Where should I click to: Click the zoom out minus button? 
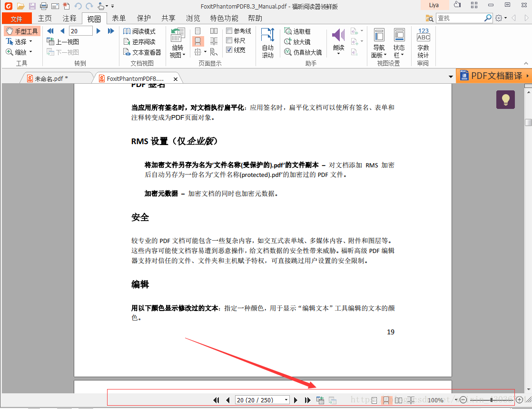pyautogui.click(x=463, y=400)
